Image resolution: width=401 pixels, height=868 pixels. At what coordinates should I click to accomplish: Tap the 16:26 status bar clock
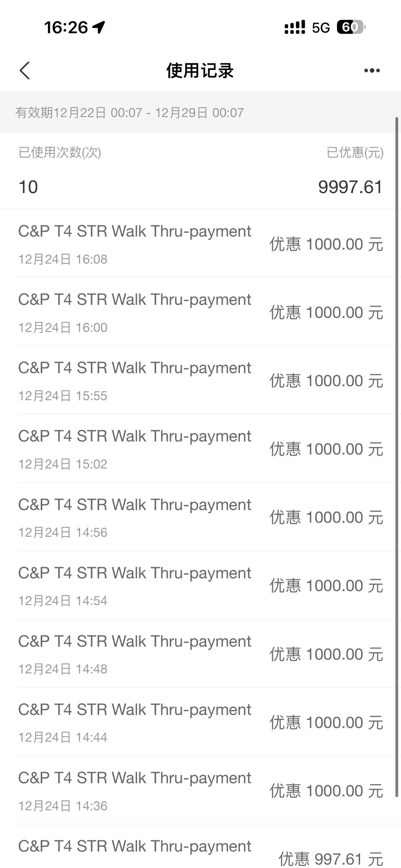[x=66, y=27]
